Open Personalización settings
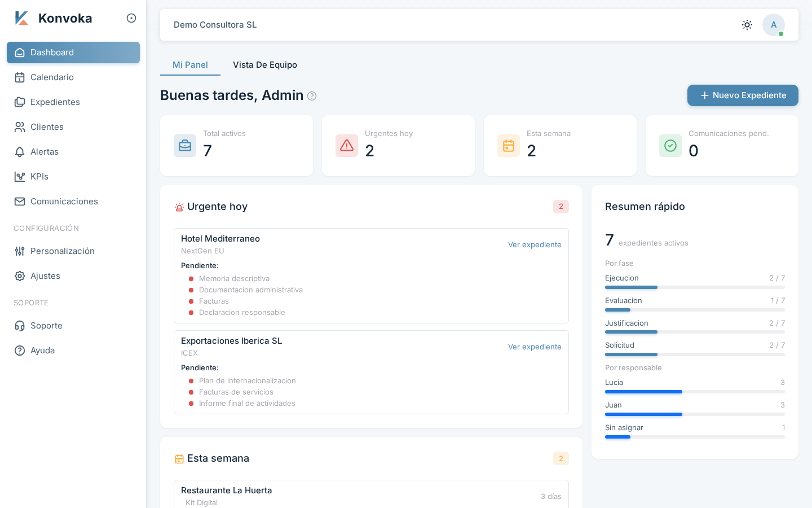 (73, 251)
